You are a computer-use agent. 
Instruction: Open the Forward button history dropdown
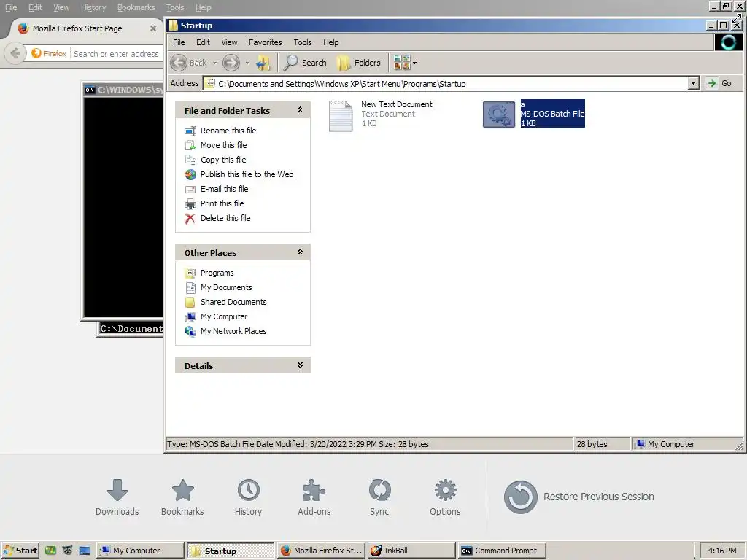[247, 63]
